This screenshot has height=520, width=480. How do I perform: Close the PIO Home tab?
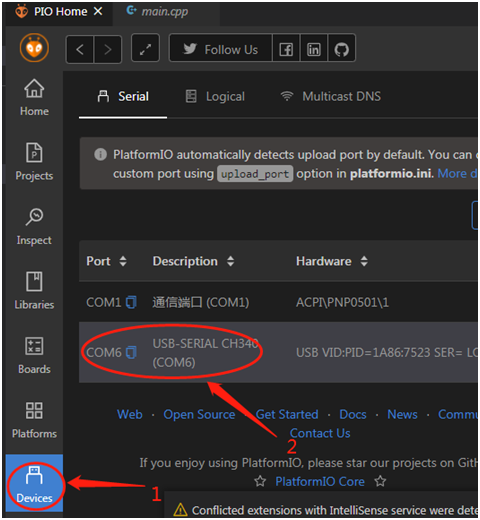click(98, 11)
